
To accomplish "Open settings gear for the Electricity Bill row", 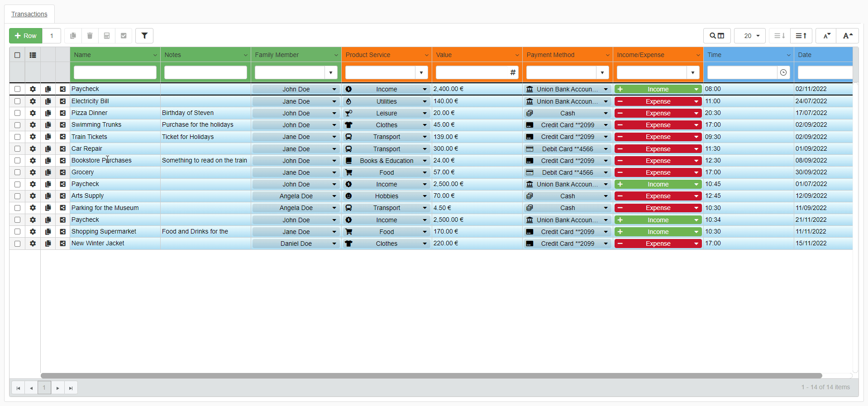I will coord(33,101).
